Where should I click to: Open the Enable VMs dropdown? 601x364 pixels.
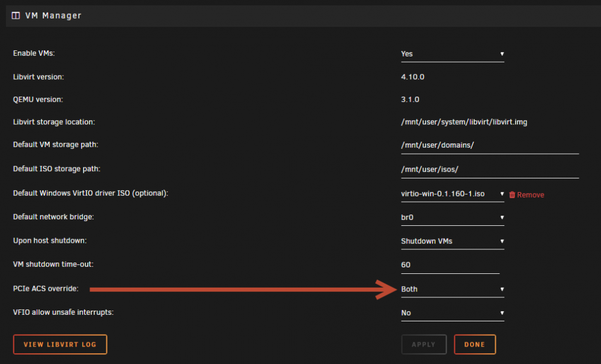click(x=453, y=54)
